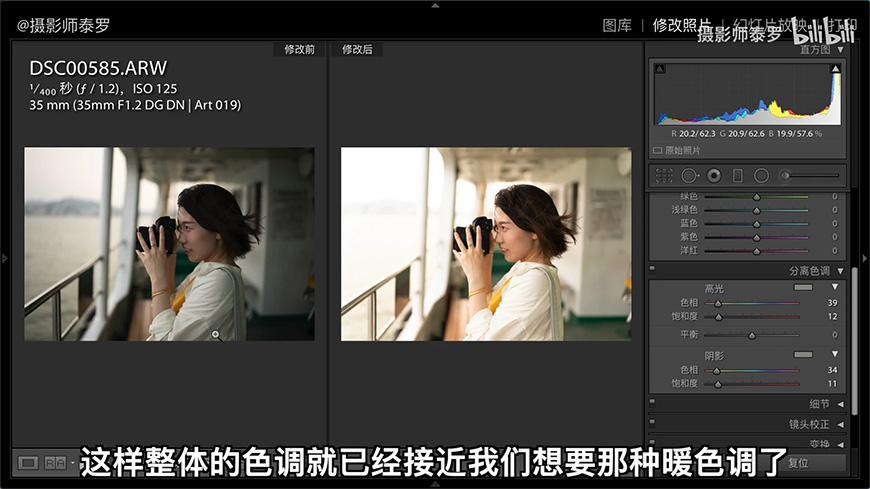Toggle 细节 panel on/off switch
This screenshot has width=870, height=489.
click(x=652, y=402)
